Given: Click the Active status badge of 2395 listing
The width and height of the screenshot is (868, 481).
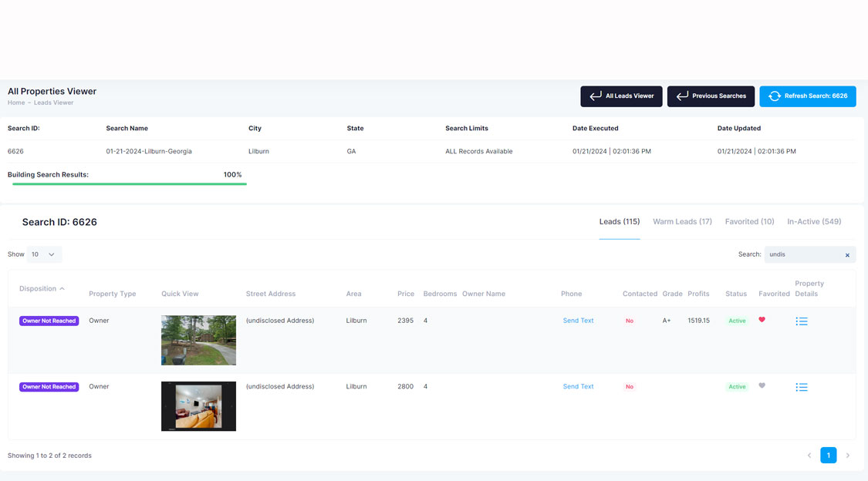Looking at the screenshot, I should [x=737, y=321].
